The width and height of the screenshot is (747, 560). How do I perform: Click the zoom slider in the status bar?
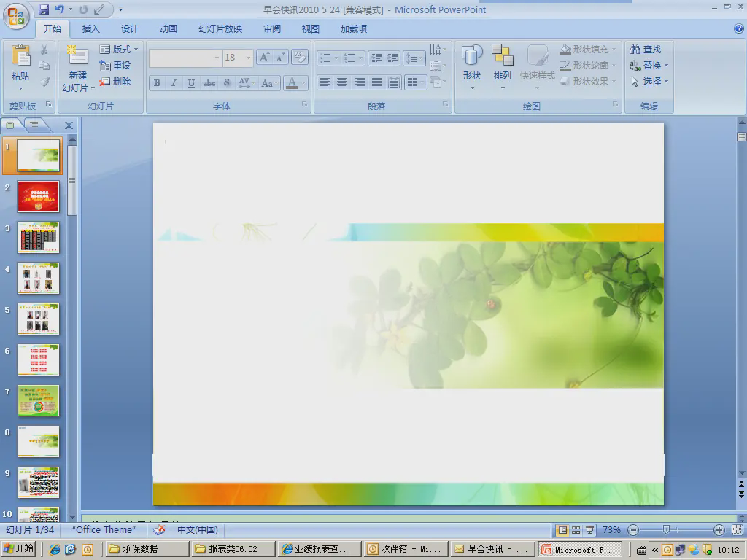click(666, 530)
